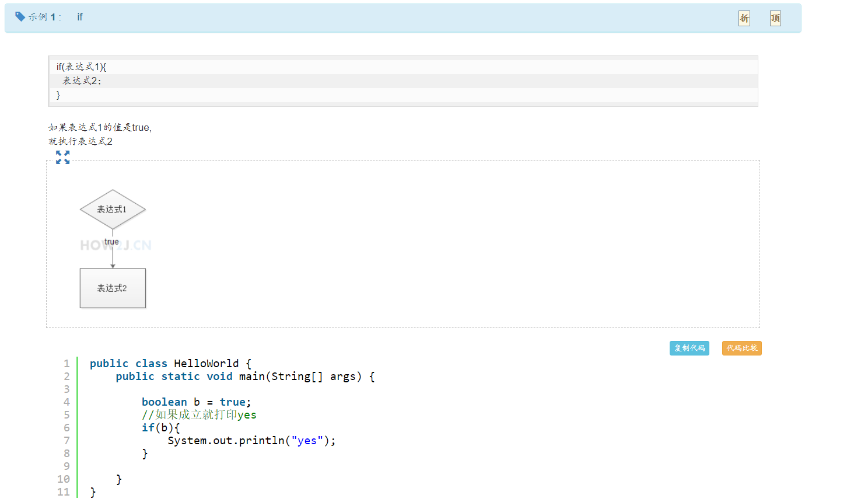Click code line 'public class HelloWorld {'
This screenshot has width=868, height=502.
pos(170,364)
